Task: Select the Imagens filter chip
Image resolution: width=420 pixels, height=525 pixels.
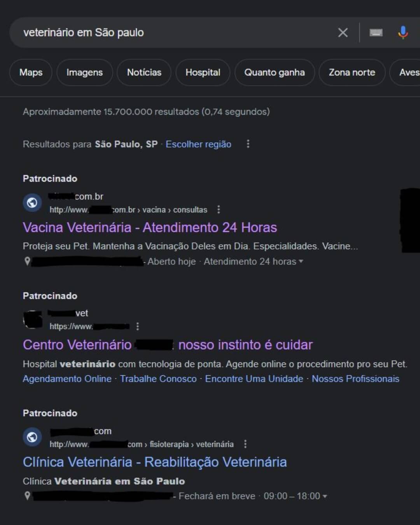Action: click(x=85, y=72)
